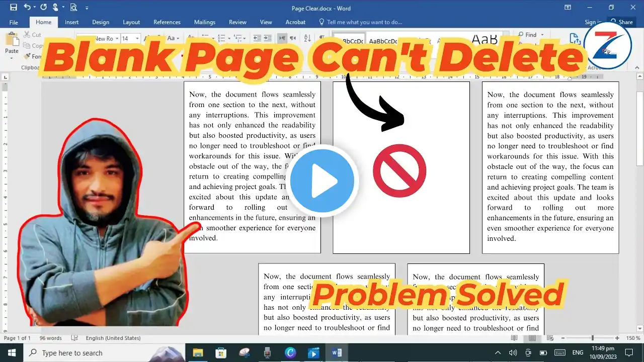The height and width of the screenshot is (362, 644).
Task: Switch to the Review tab
Action: 237,22
